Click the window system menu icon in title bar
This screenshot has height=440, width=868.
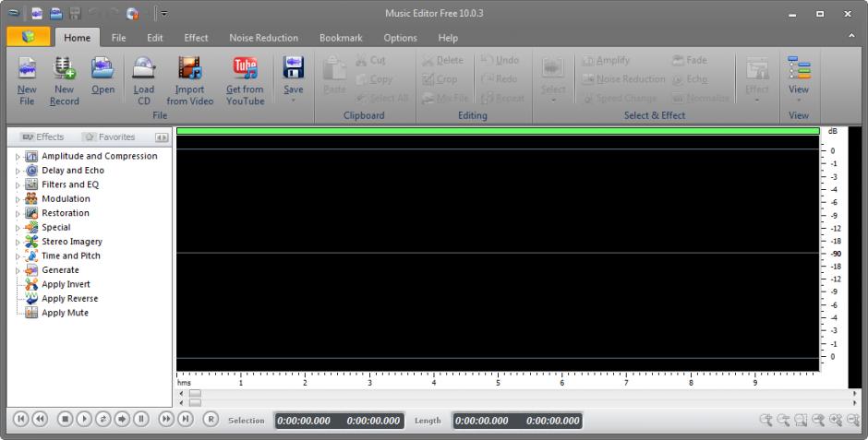(x=13, y=13)
